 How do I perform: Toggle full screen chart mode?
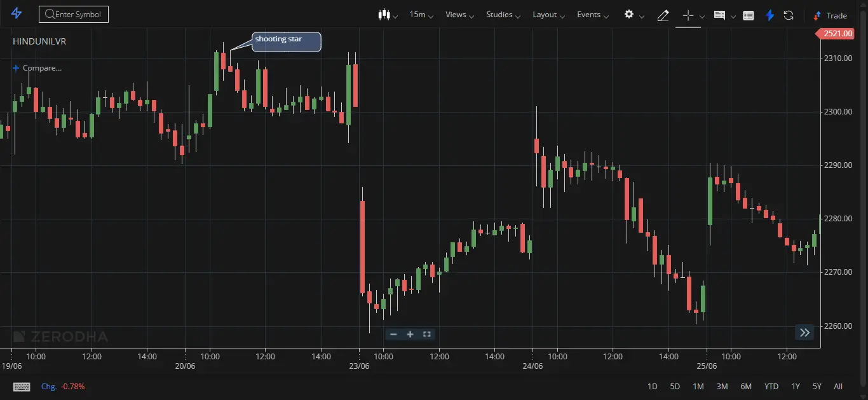(427, 334)
